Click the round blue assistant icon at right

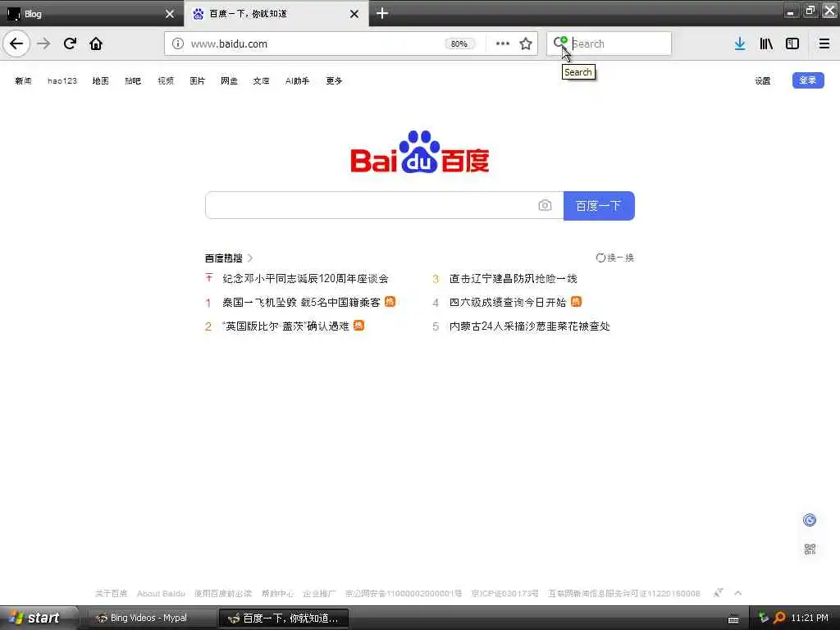click(x=810, y=520)
